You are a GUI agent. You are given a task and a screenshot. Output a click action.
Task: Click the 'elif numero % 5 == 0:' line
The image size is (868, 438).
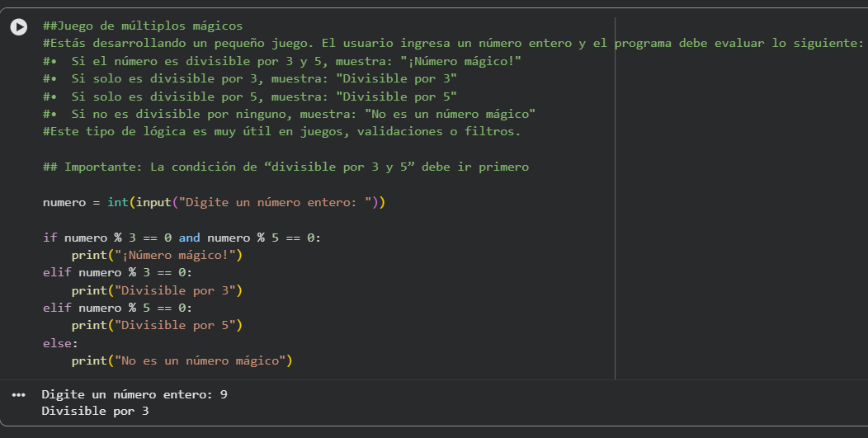point(118,308)
